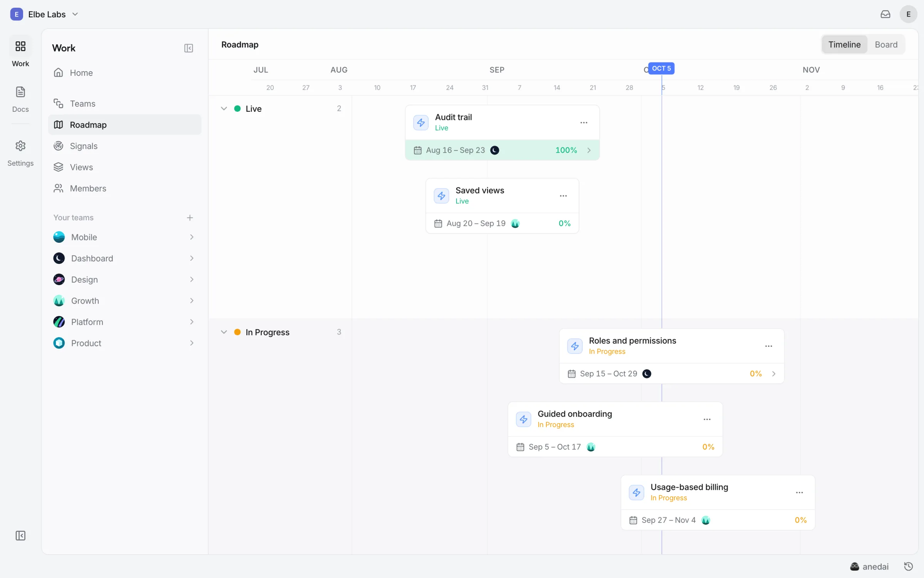Expand the Platform team
This screenshot has height=578, width=924.
(191, 322)
